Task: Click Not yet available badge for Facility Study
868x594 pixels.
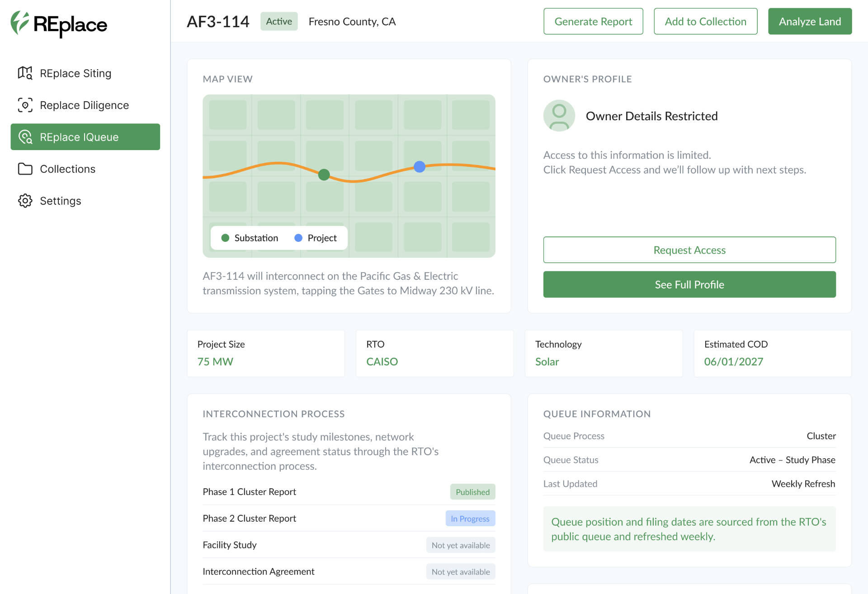Action: coord(461,545)
